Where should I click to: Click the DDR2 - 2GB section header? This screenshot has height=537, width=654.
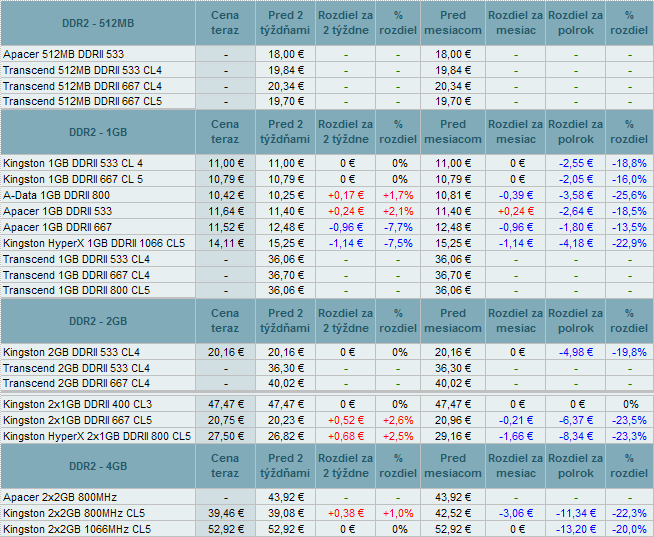click(x=98, y=321)
